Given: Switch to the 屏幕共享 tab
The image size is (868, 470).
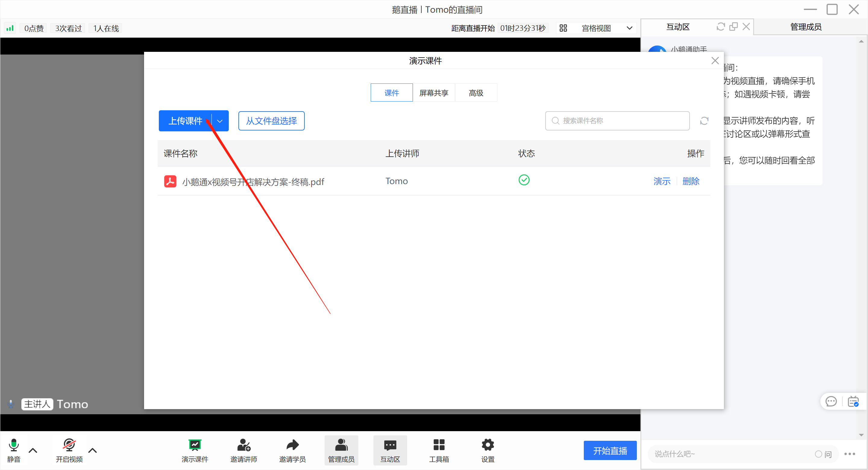Looking at the screenshot, I should point(434,93).
